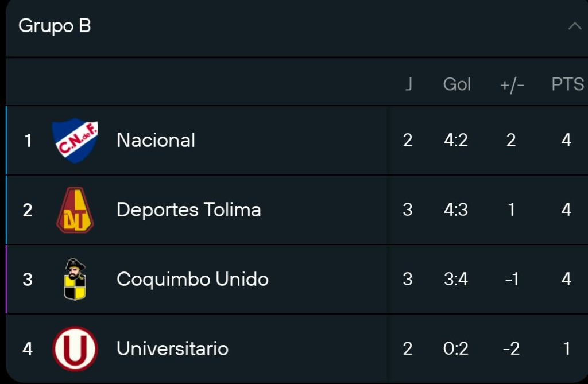Screen dimensions: 588x384
Task: Click the Gol column header
Action: pyautogui.click(x=457, y=84)
